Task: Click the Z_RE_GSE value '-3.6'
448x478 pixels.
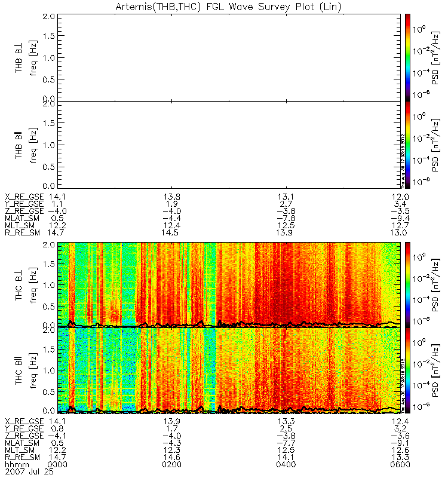Action: click(400, 436)
